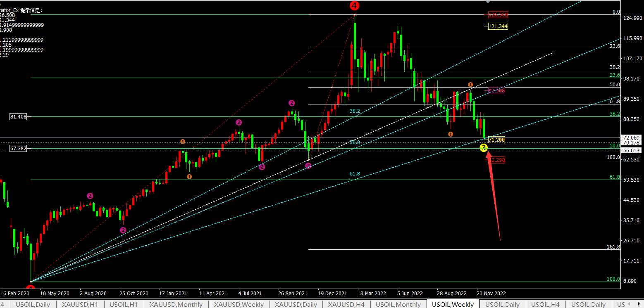644x308 pixels.
Task: Click the green 100.0 retracement label
Action: [613, 280]
